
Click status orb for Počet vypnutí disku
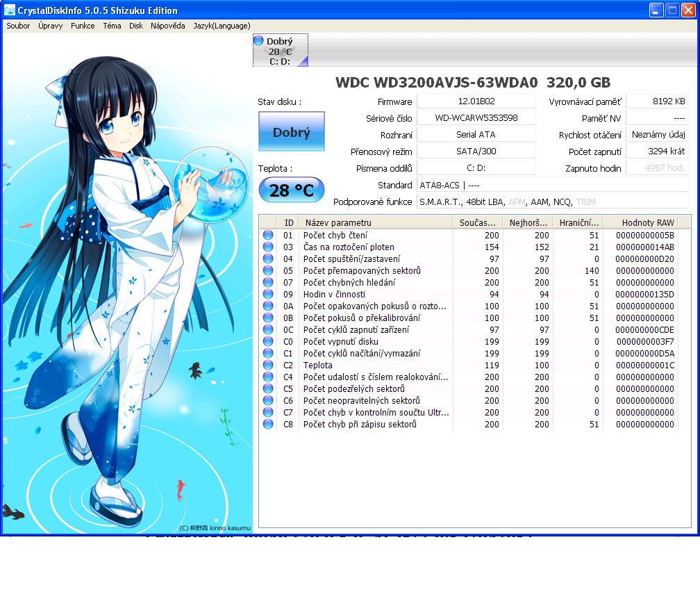tap(268, 342)
